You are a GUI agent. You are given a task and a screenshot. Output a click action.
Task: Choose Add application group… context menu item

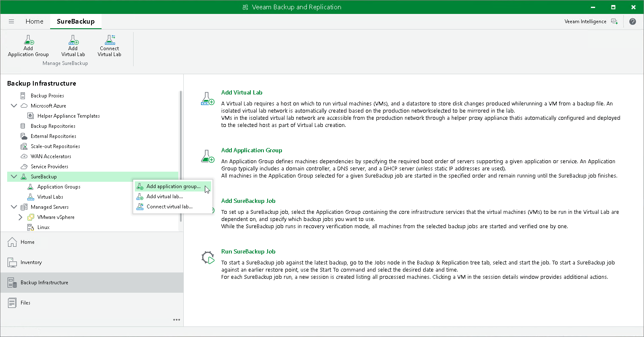173,186
